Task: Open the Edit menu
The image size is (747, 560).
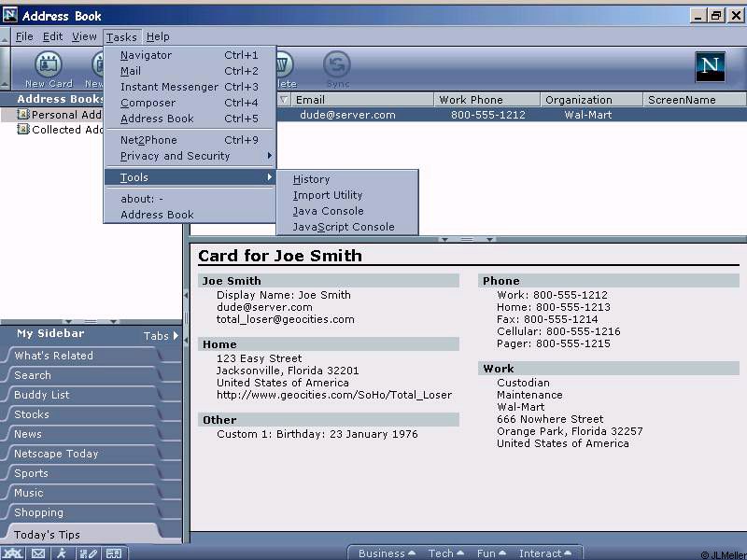Action: click(x=52, y=36)
